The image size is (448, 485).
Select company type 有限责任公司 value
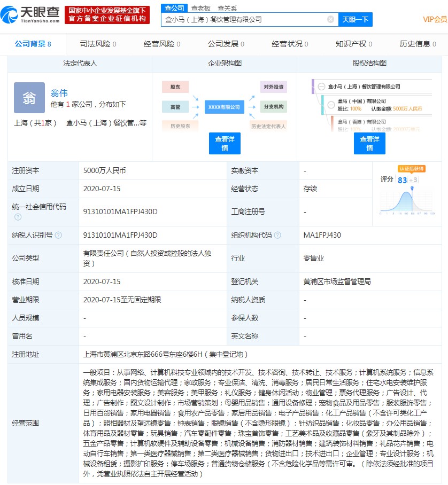pyautogui.click(x=147, y=259)
